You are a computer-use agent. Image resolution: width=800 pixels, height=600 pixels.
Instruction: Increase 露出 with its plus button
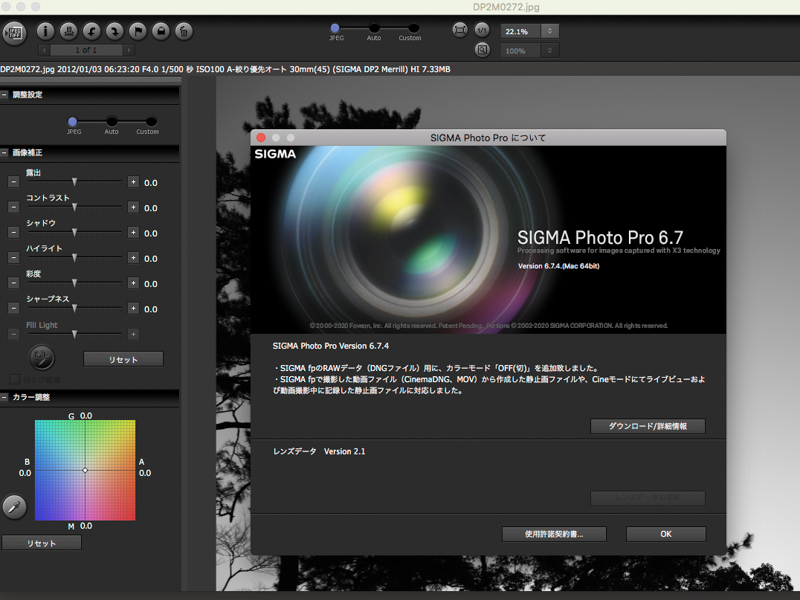click(133, 182)
